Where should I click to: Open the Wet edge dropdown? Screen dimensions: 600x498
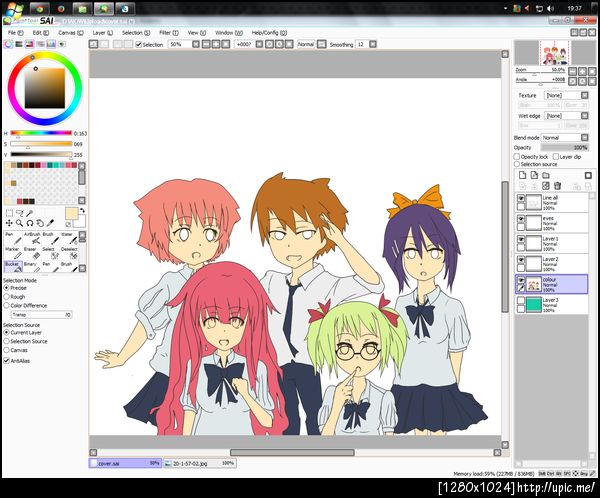pyautogui.click(x=585, y=116)
